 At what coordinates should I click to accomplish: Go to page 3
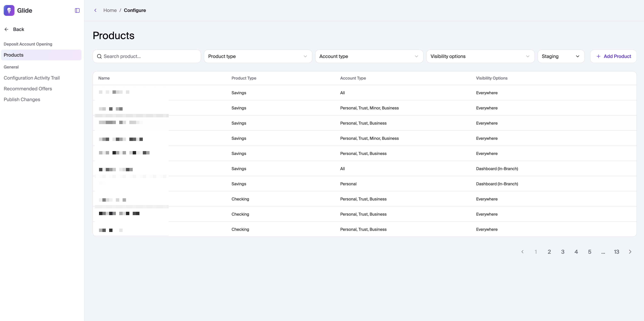point(562,252)
